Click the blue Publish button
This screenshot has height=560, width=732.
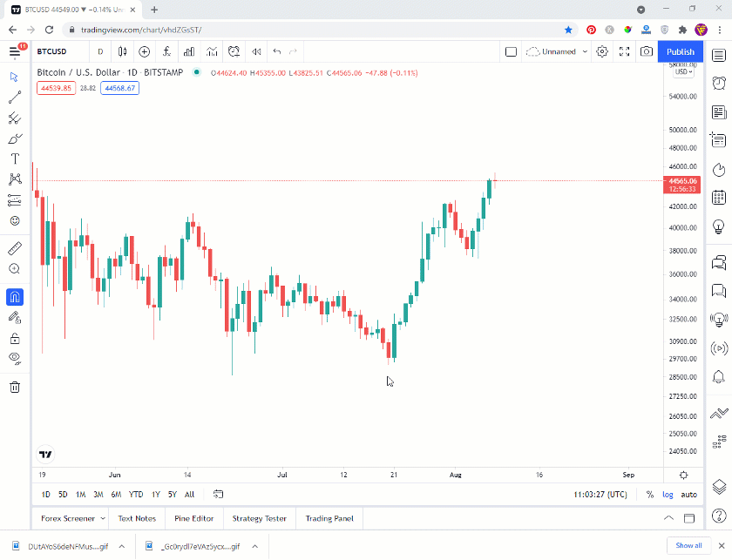pyautogui.click(x=681, y=51)
